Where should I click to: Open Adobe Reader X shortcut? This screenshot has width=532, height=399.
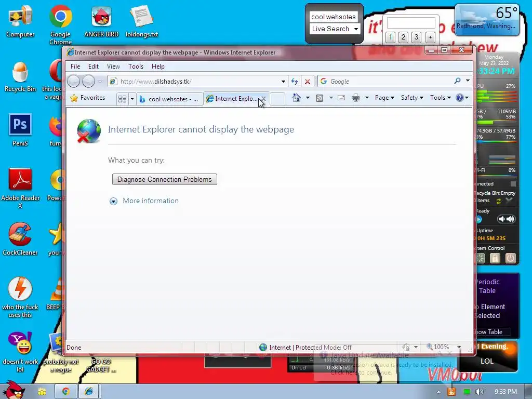click(20, 188)
